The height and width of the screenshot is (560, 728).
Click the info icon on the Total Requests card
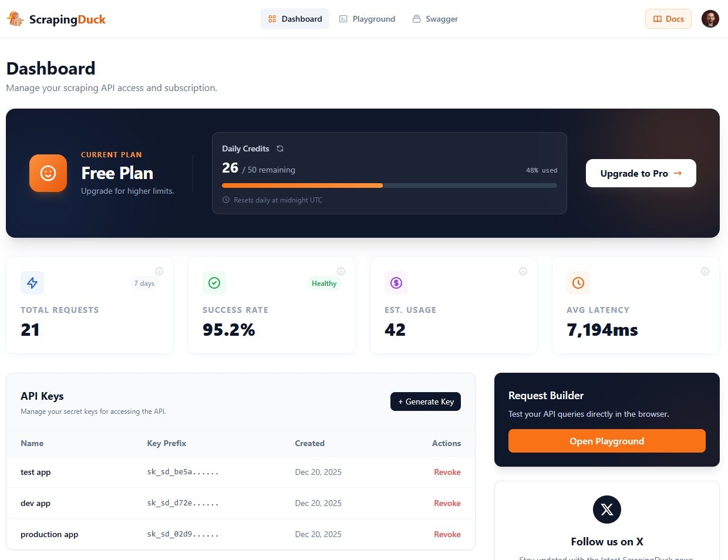point(159,271)
